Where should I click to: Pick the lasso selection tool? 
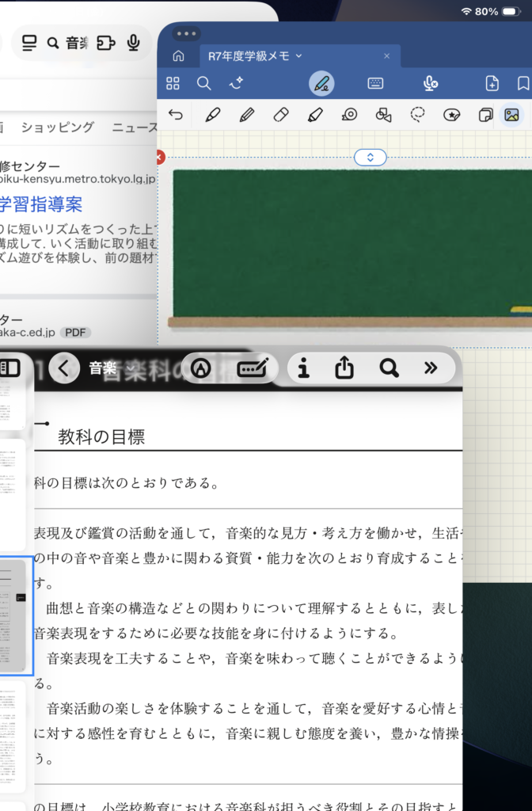pyautogui.click(x=418, y=115)
